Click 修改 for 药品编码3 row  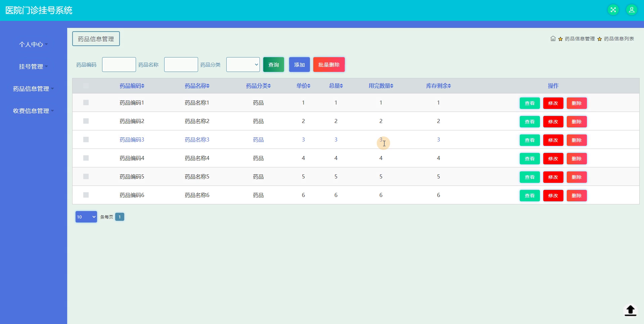553,140
